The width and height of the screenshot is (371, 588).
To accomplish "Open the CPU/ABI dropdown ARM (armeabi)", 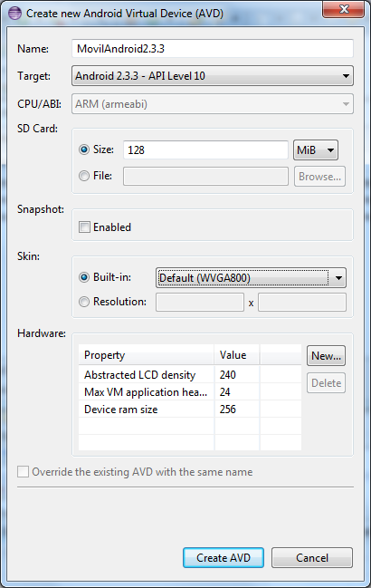I will coord(213,104).
